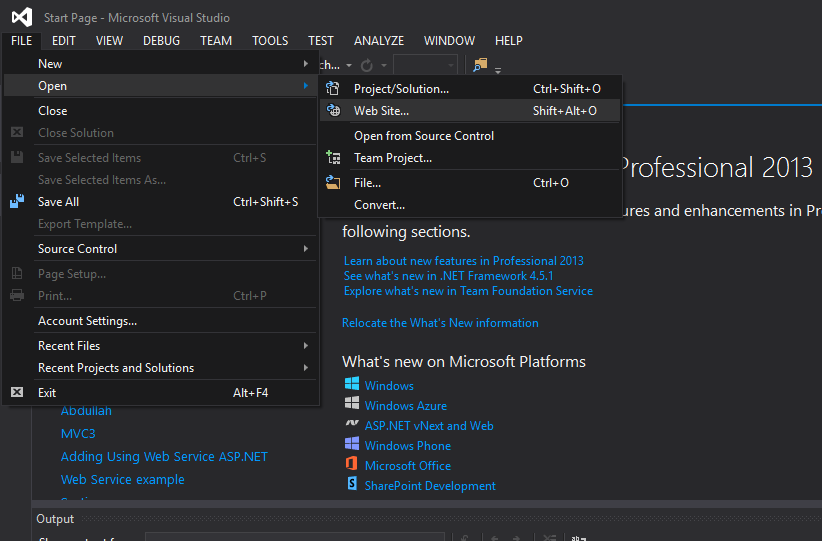Choose Project/Solution in Open submenu
The height and width of the screenshot is (541, 822).
pyautogui.click(x=470, y=89)
